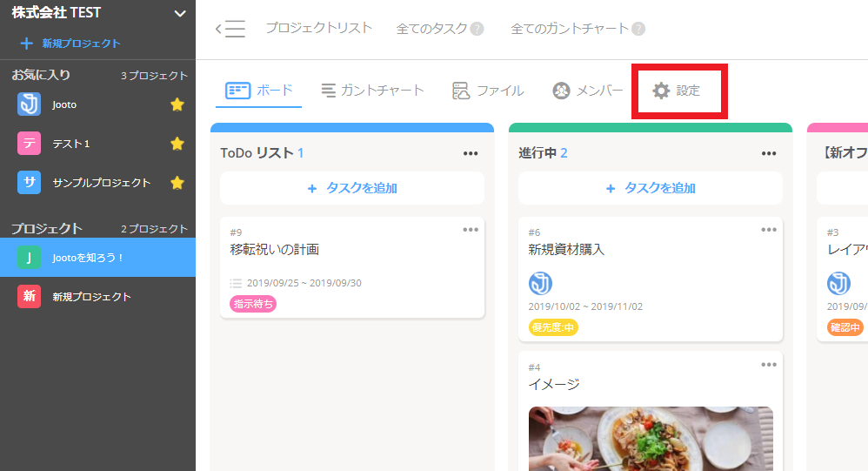Click the 進行中 column title
Image resolution: width=868 pixels, height=471 pixels.
click(x=537, y=153)
